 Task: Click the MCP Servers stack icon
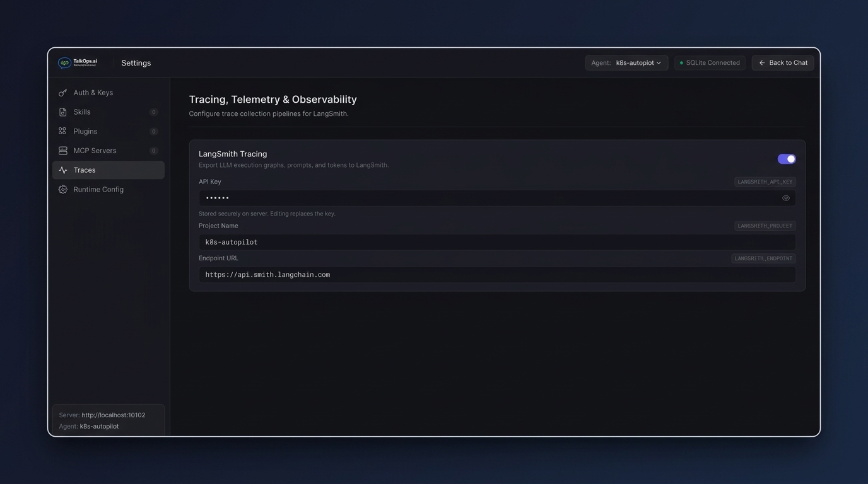pyautogui.click(x=62, y=151)
